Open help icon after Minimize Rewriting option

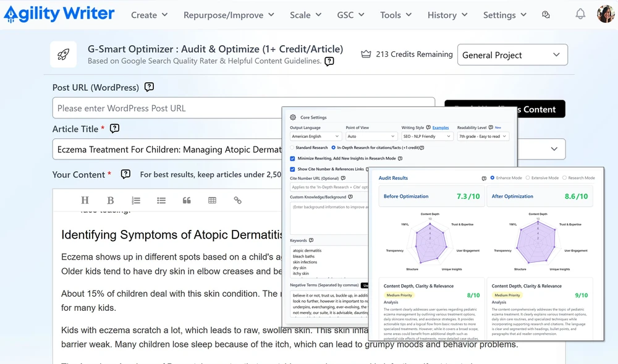tap(400, 158)
